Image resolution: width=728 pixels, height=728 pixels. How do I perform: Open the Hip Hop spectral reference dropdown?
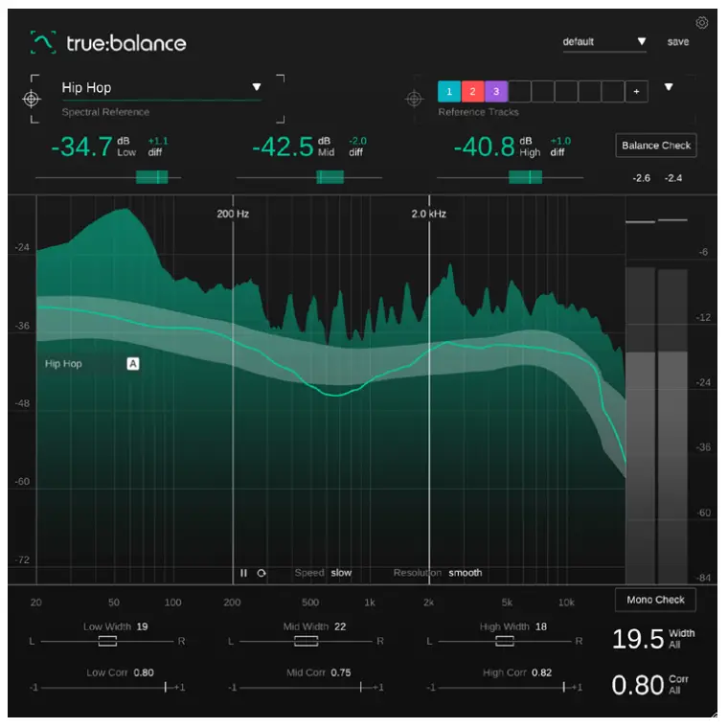(162, 88)
